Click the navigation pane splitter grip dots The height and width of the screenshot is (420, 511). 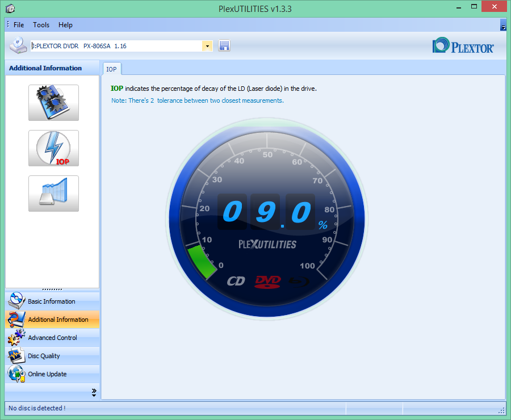coord(52,289)
